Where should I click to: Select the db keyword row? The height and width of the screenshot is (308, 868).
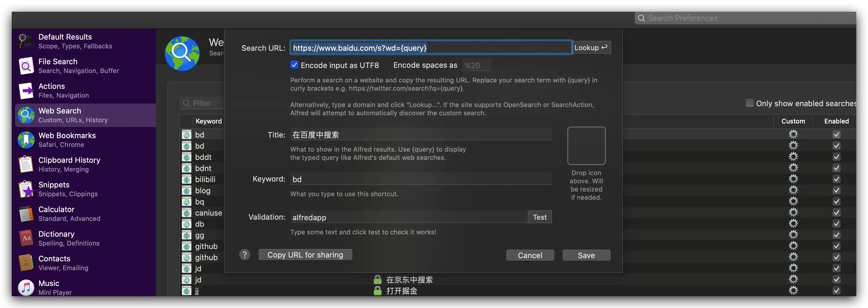pos(200,224)
